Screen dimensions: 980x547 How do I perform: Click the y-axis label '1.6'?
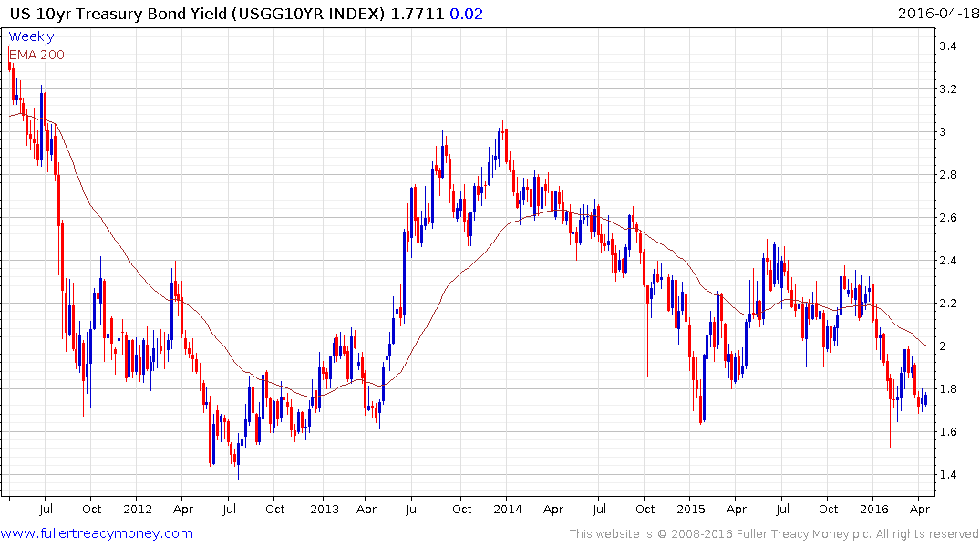point(947,431)
